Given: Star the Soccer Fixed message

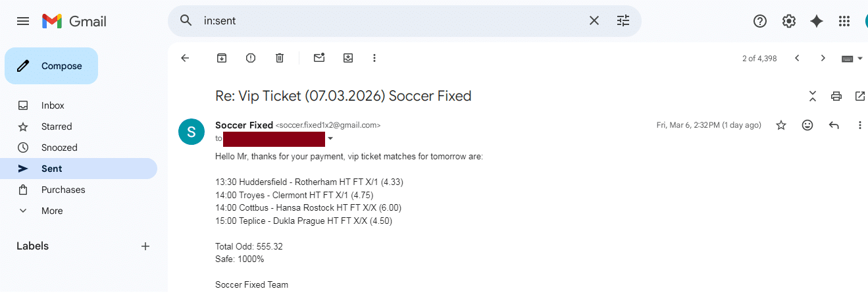Looking at the screenshot, I should pos(781,125).
